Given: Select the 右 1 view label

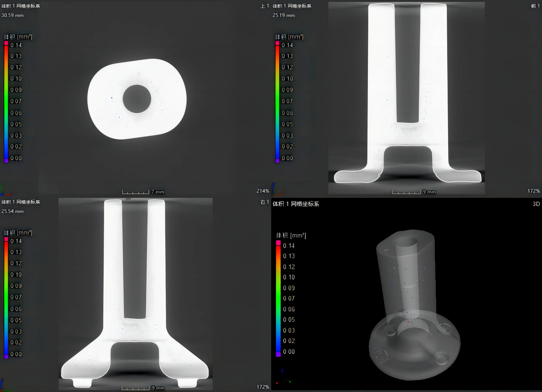Looking at the screenshot, I should 265,202.
